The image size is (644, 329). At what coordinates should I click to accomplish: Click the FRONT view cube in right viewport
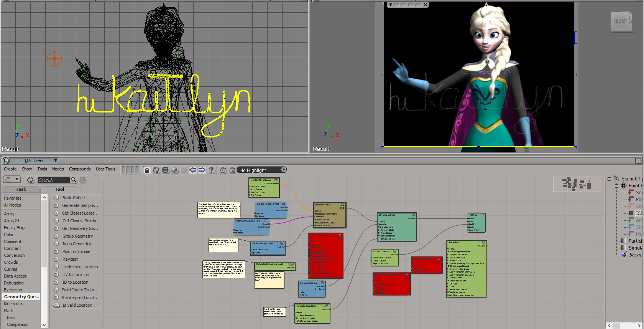tap(621, 22)
